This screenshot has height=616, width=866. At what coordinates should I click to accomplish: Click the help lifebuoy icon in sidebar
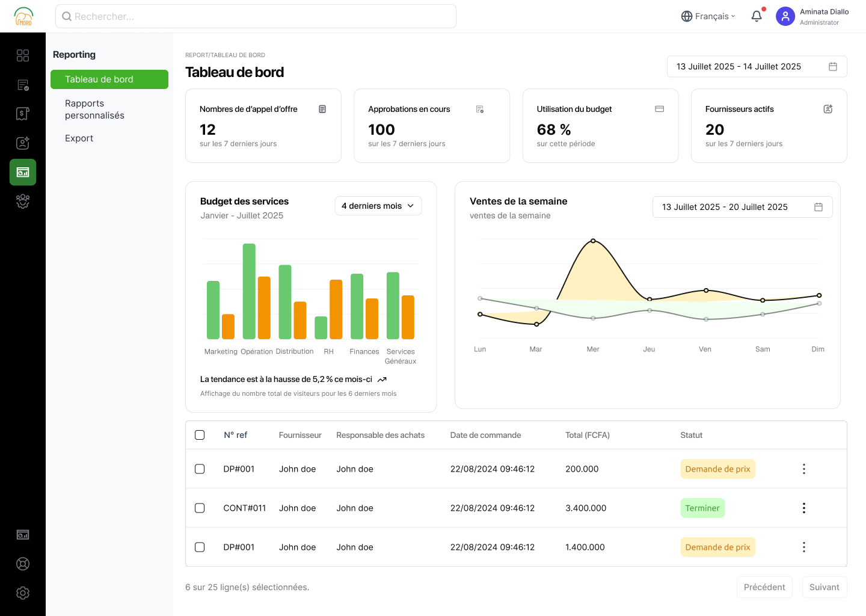click(23, 564)
